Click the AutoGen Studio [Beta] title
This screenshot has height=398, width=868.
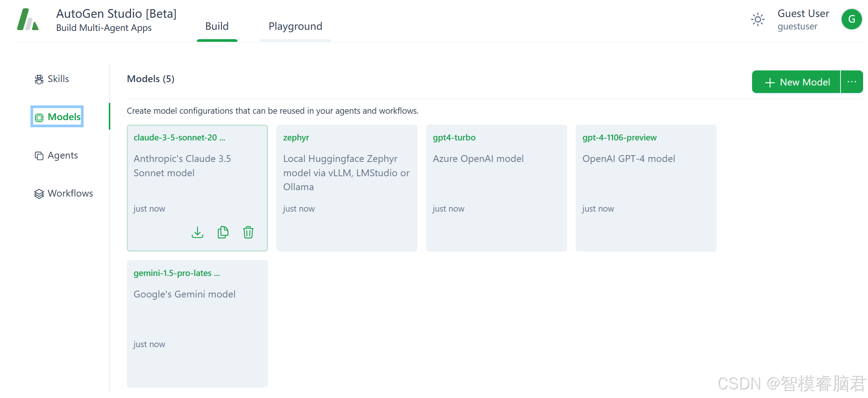click(x=116, y=14)
